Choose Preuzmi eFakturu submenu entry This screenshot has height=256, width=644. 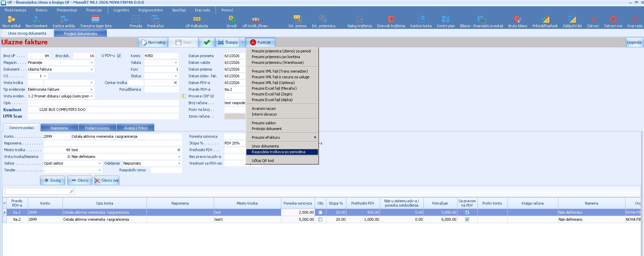[x=282, y=137]
